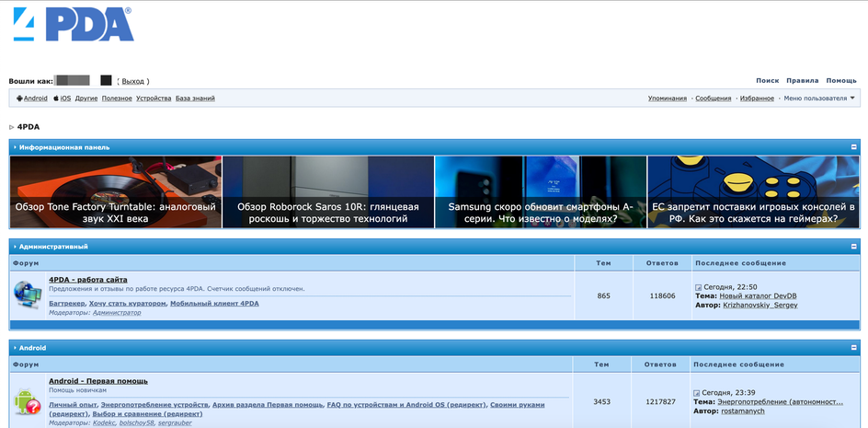Click the arrow before Android section title
The height and width of the screenshot is (428, 868).
[x=15, y=348]
